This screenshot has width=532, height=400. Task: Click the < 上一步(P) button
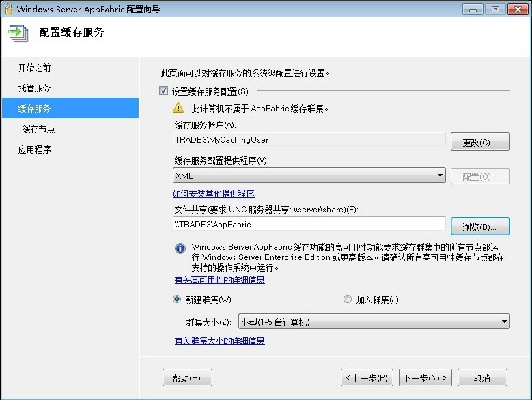367,377
